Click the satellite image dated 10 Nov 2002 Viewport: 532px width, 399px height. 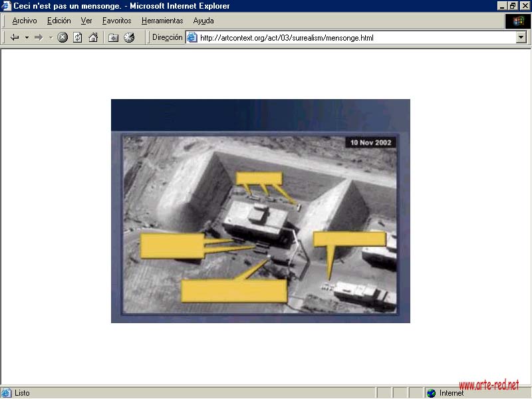[260, 211]
